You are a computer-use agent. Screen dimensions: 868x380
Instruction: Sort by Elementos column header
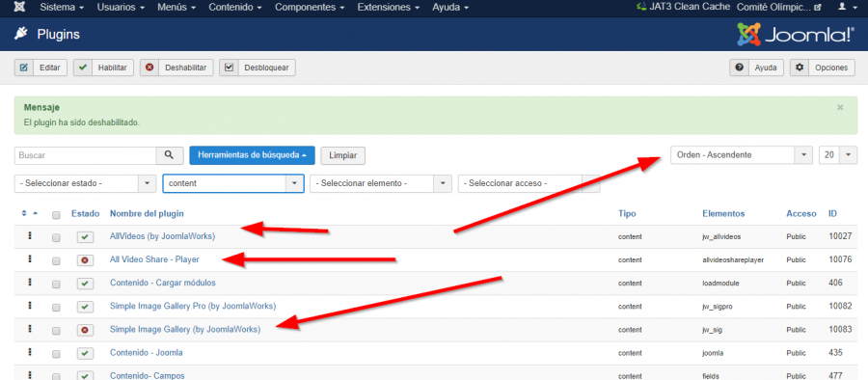[723, 213]
